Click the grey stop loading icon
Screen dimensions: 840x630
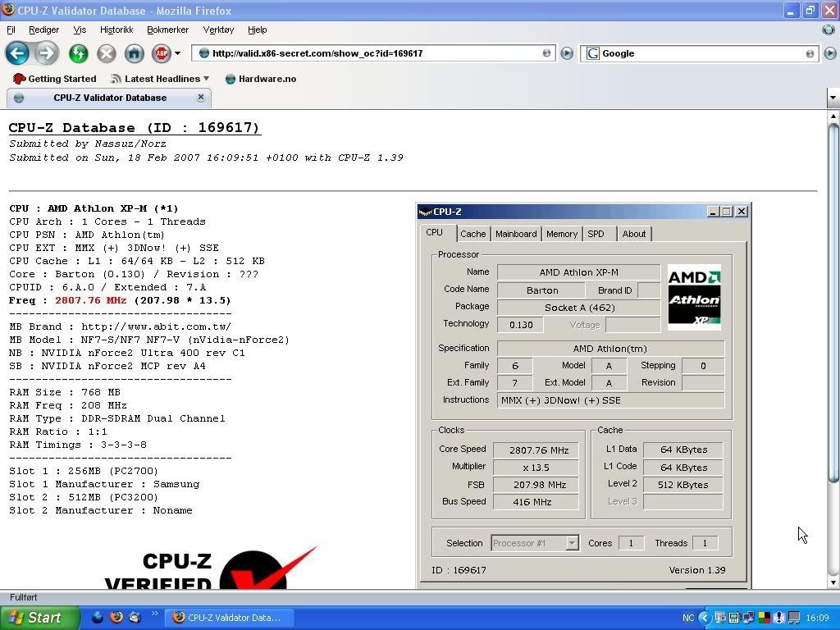(107, 53)
